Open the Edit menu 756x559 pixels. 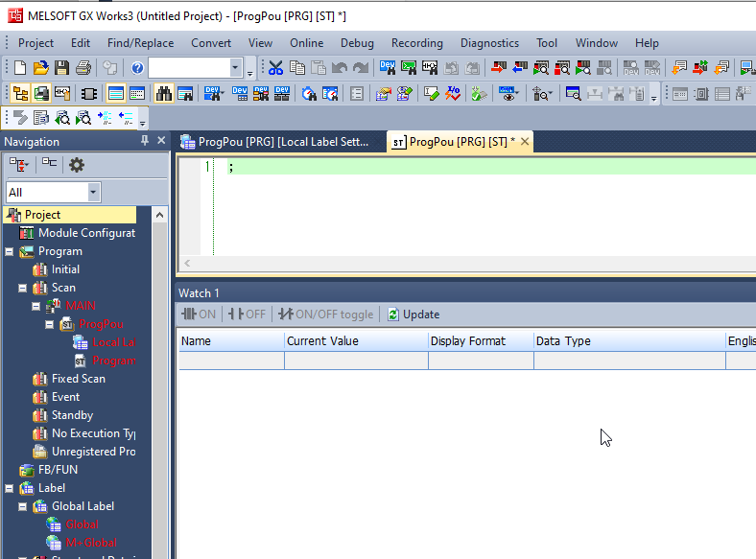[x=81, y=43]
